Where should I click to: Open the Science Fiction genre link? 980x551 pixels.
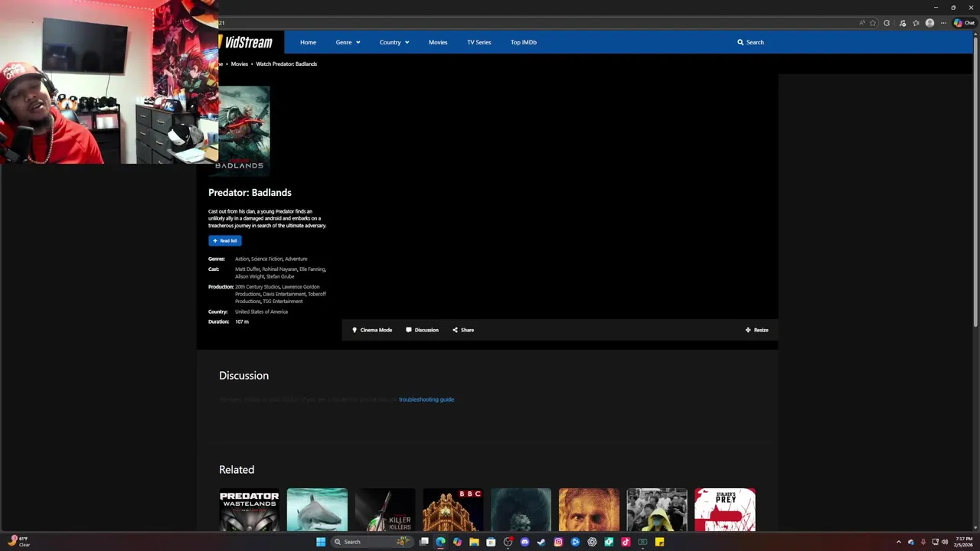pyautogui.click(x=266, y=259)
